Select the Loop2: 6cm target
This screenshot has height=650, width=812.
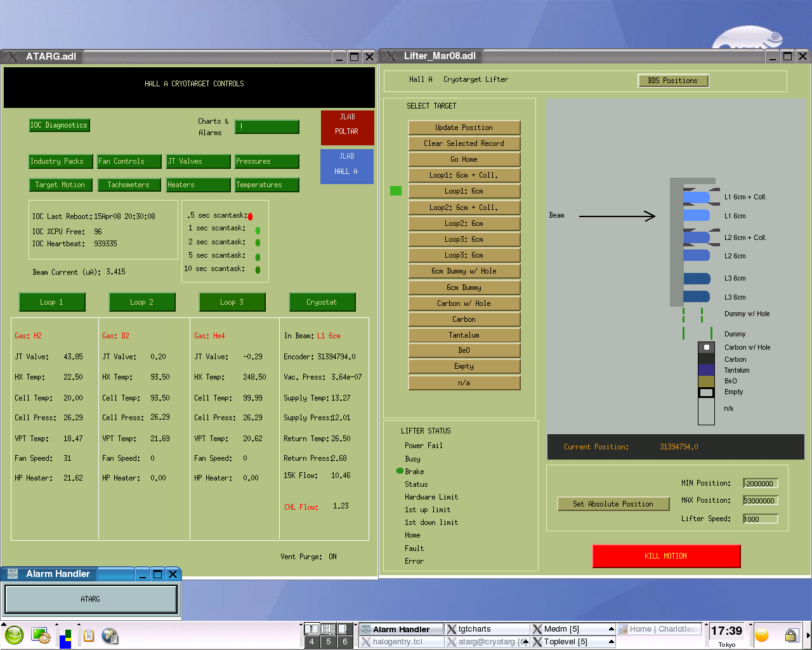(x=464, y=223)
